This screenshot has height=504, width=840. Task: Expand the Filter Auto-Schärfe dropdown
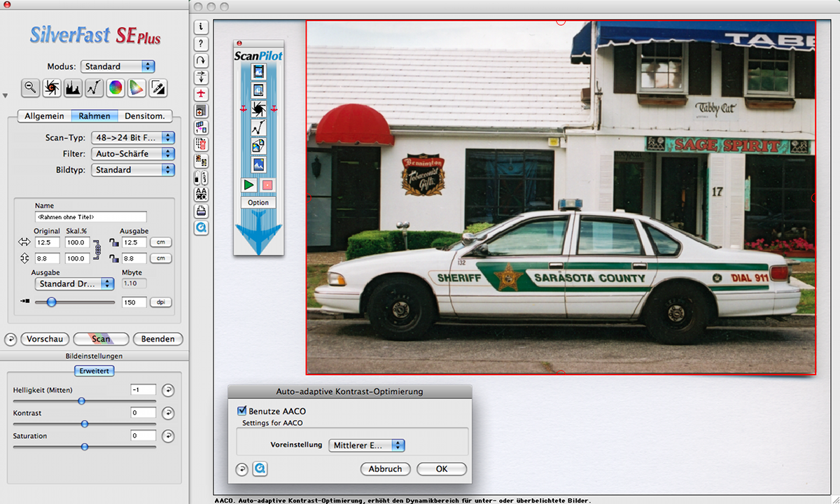(132, 153)
